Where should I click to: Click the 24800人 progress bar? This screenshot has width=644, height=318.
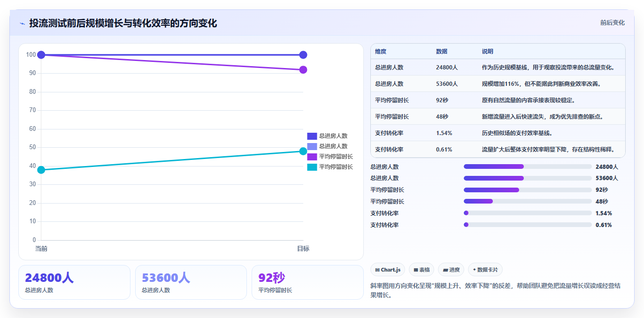[528, 167]
